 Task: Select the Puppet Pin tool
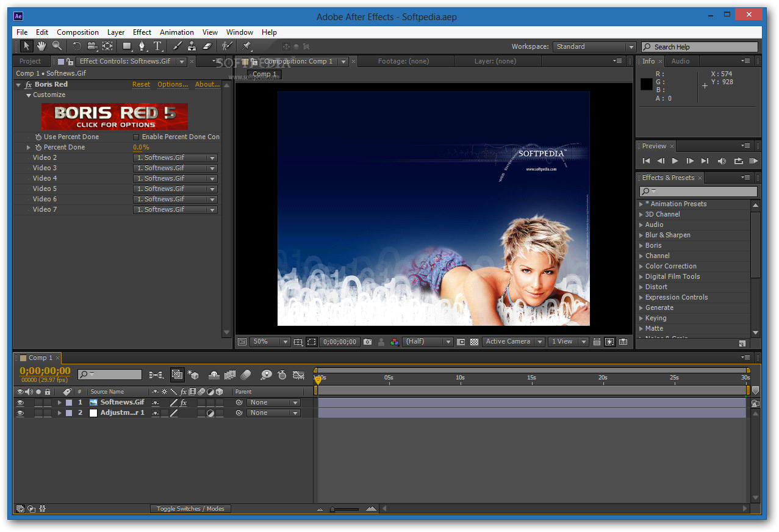246,46
